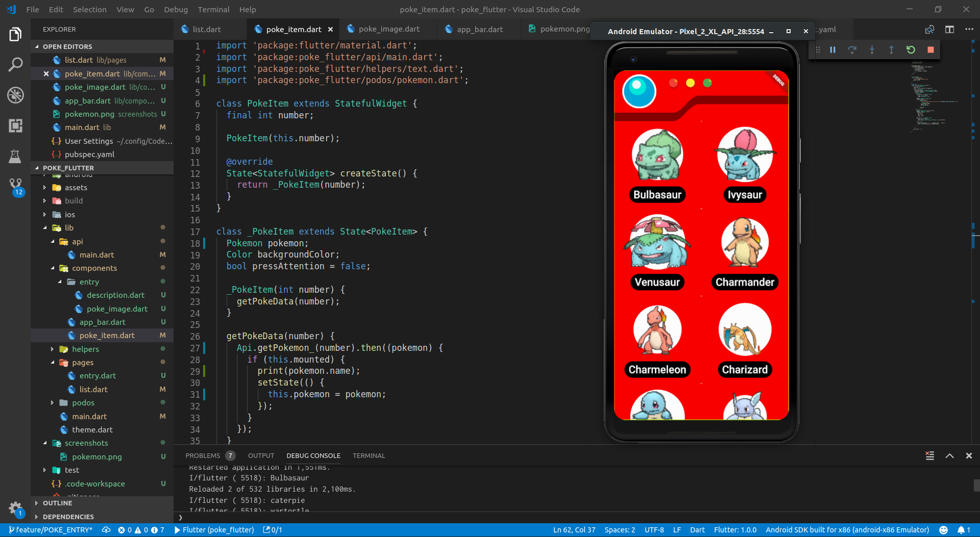Screen dimensions: 980x537
Task: Open the Manage gear menu
Action: pos(15,508)
